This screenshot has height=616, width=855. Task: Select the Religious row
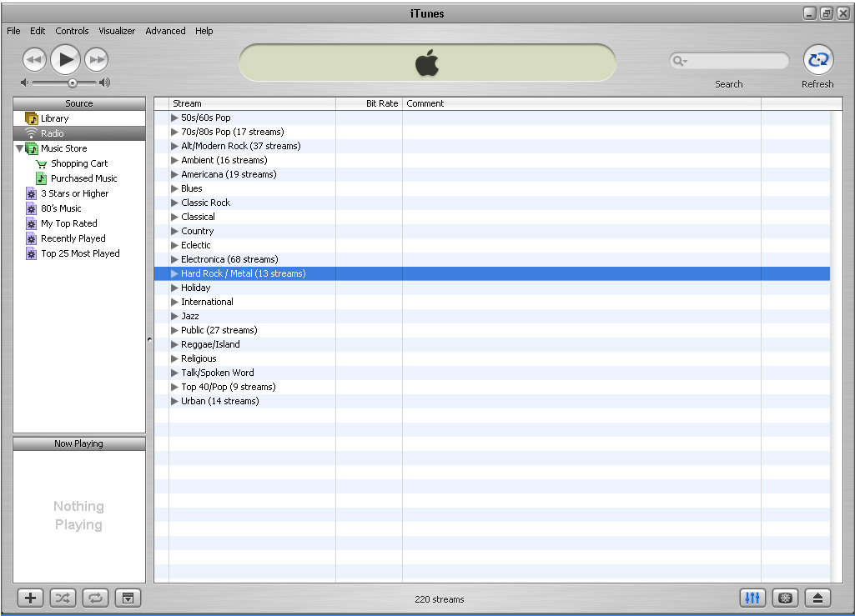(492, 358)
